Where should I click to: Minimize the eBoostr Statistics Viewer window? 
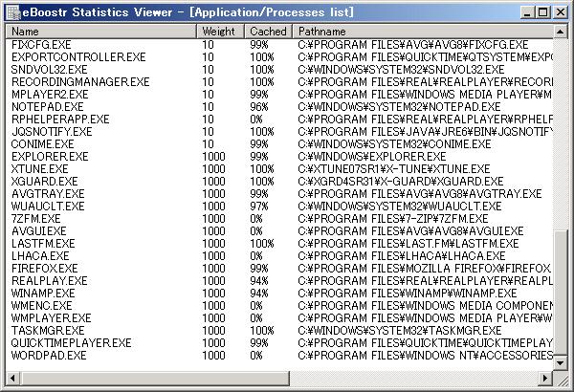point(527,12)
